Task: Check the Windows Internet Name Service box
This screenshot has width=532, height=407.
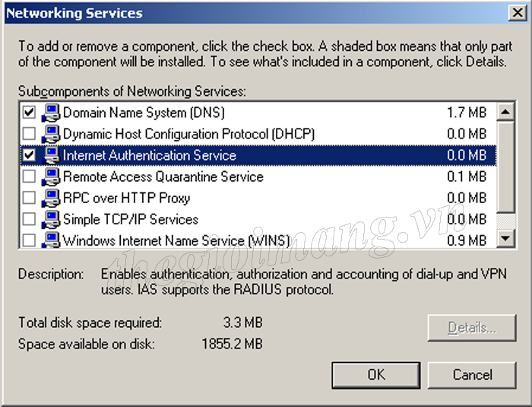Action: 29,240
